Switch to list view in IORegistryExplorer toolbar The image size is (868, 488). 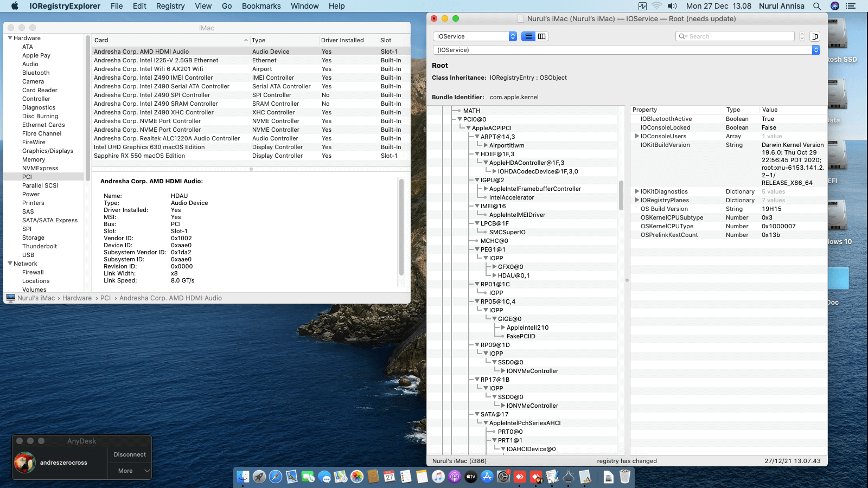(x=528, y=36)
